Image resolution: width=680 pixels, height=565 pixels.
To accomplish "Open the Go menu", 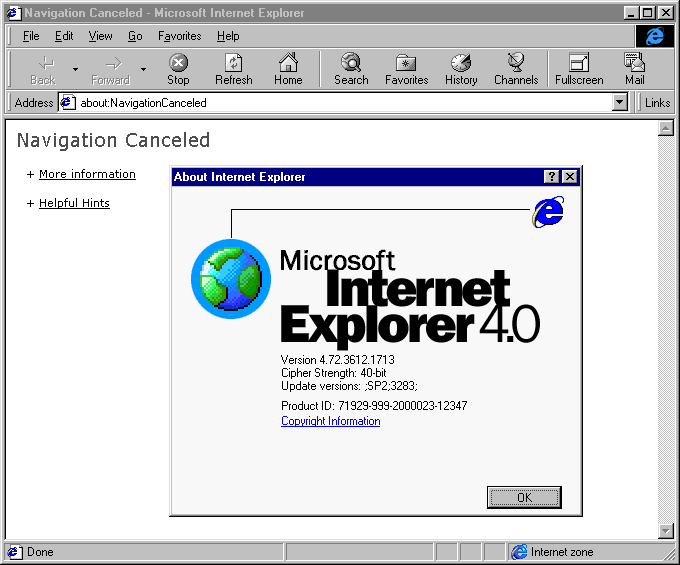I will 135,36.
